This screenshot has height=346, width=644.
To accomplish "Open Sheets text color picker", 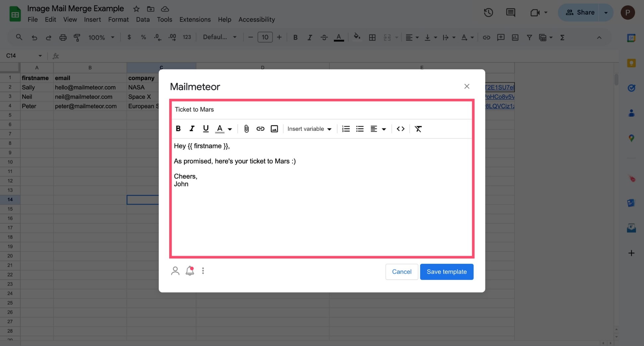I will (339, 37).
